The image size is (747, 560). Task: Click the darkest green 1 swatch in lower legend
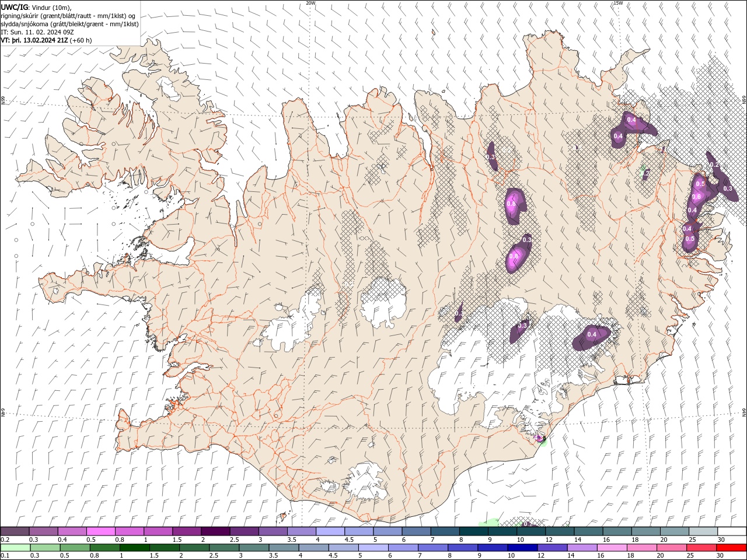click(x=134, y=548)
